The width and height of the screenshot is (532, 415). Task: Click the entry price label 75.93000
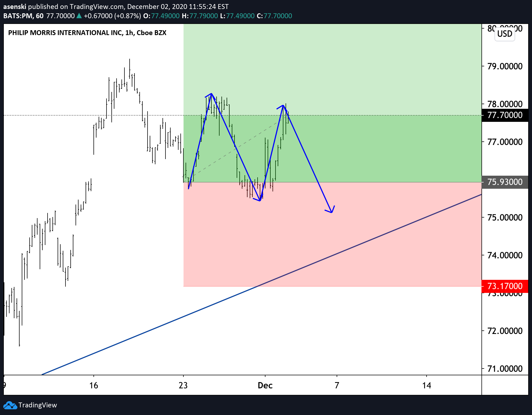pos(505,182)
